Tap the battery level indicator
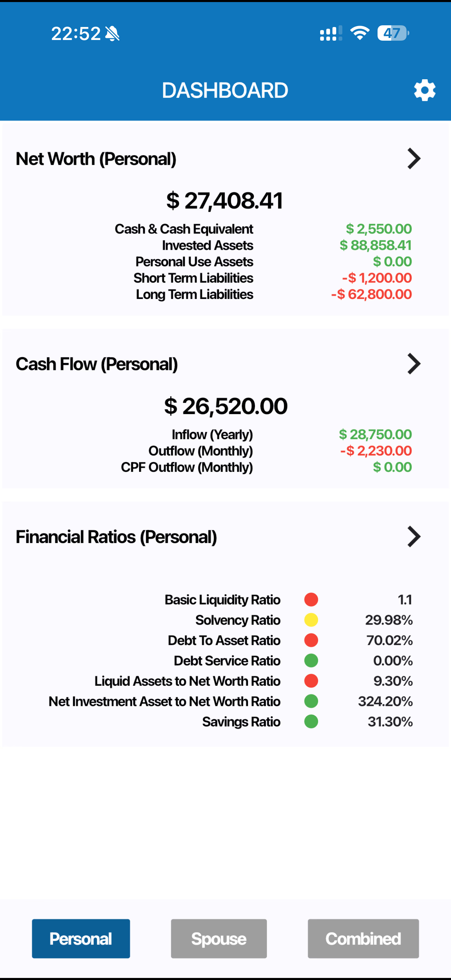451x980 pixels. click(393, 33)
